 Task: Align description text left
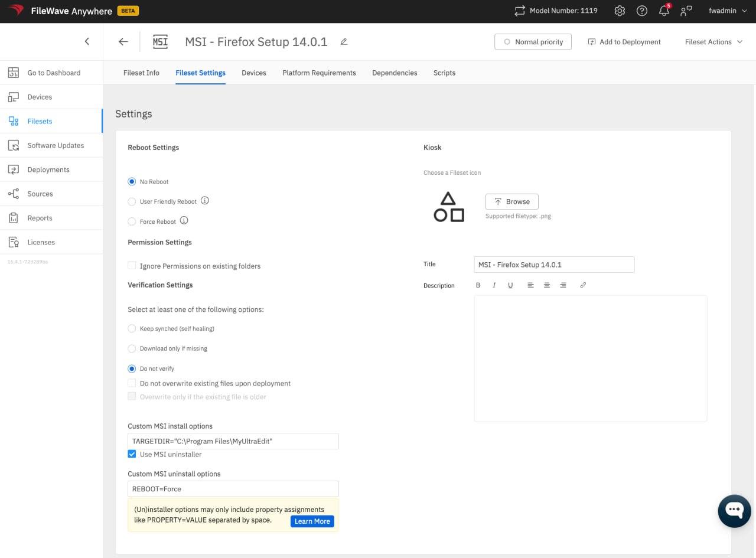[530, 285]
